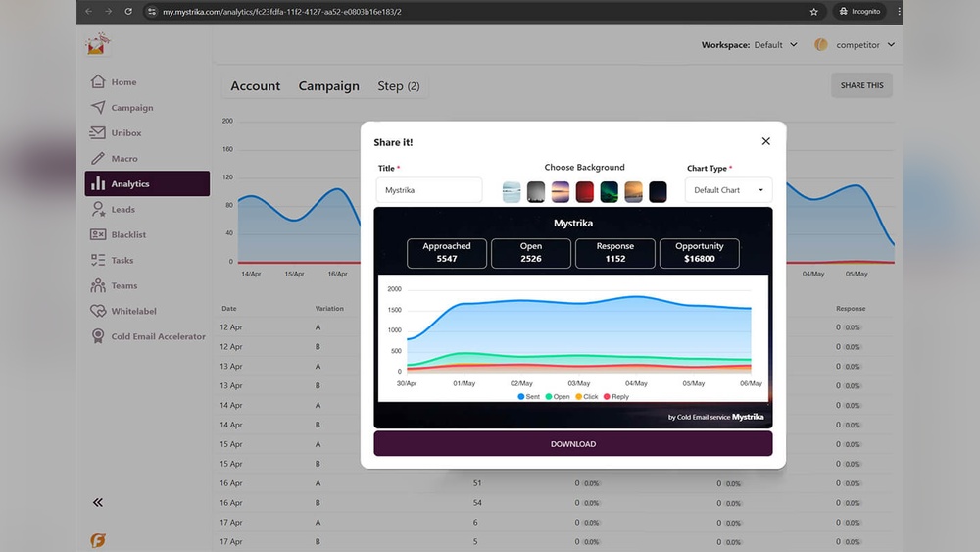Choose the red background swatch

(585, 191)
